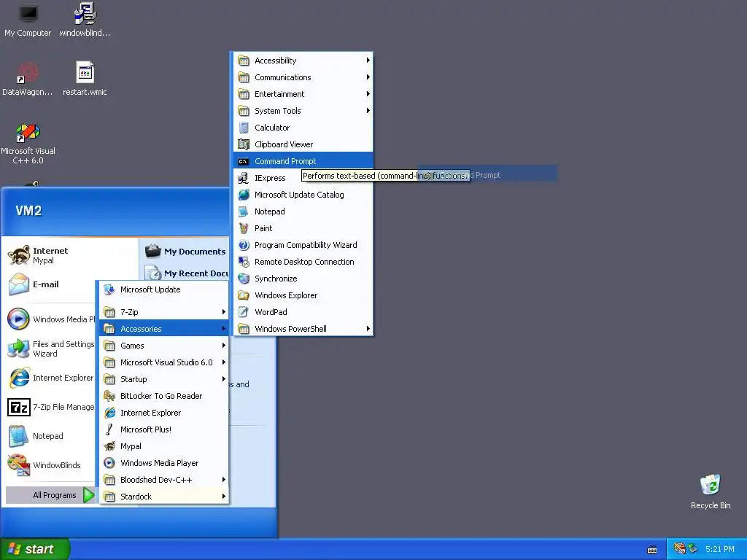747x560 pixels.
Task: Click the Command Prompt C:\ icon
Action: click(x=244, y=161)
